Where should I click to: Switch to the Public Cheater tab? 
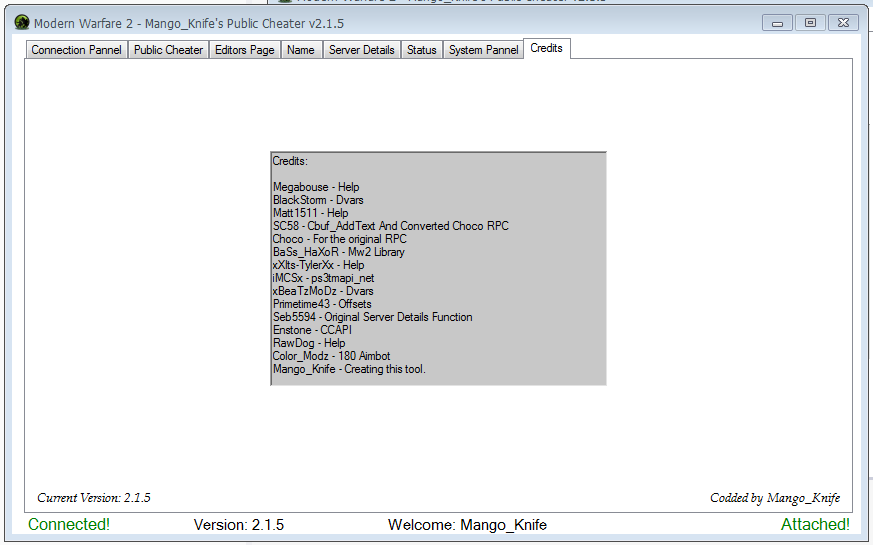tap(168, 50)
